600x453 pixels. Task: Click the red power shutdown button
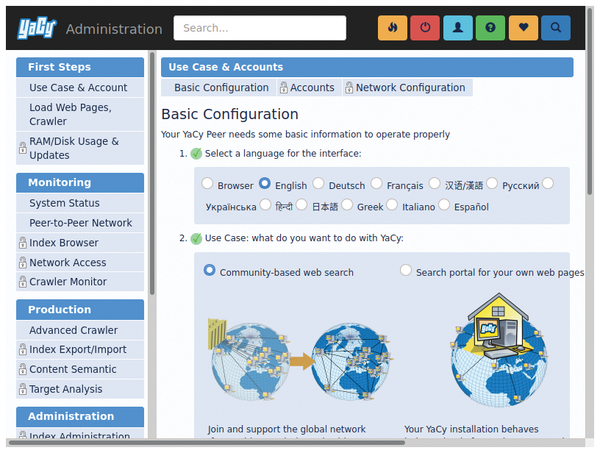click(x=425, y=28)
